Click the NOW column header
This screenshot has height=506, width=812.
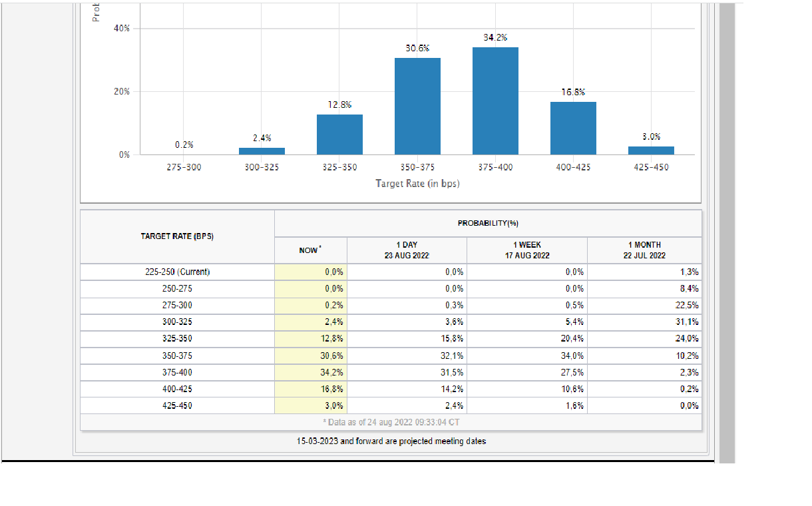tap(310, 250)
